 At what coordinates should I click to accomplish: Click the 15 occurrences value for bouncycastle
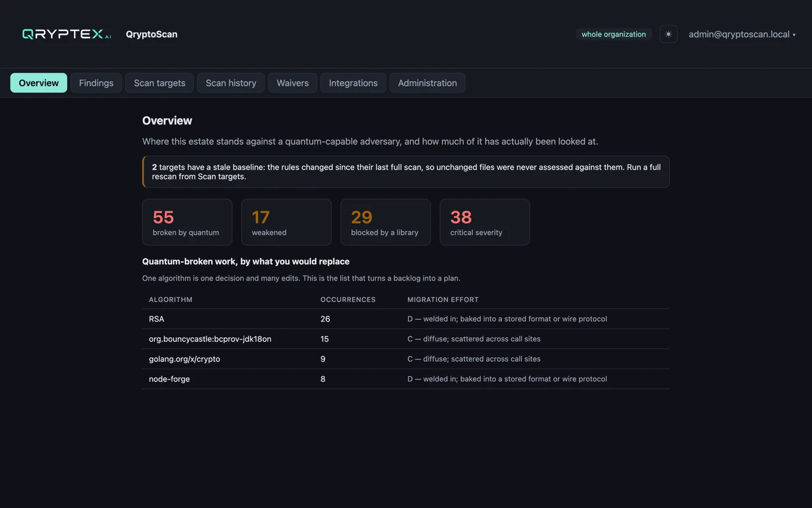click(x=325, y=339)
